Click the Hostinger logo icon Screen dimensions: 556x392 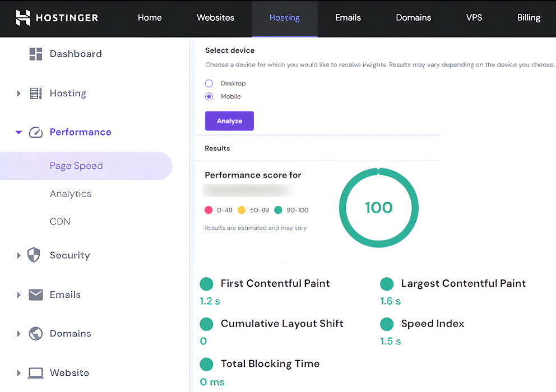coord(23,18)
